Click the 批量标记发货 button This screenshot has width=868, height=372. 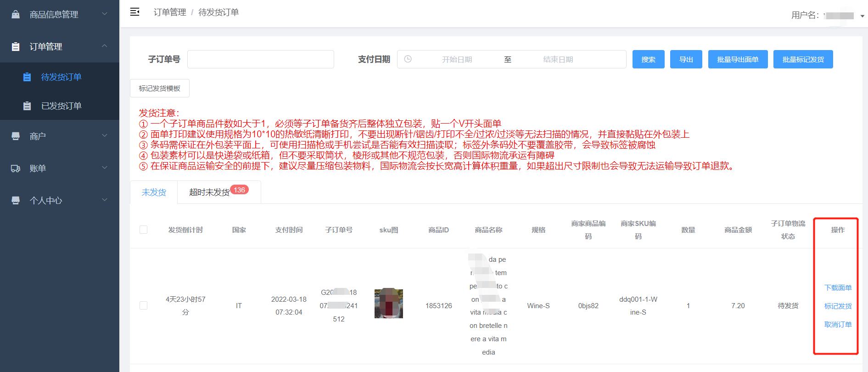(803, 59)
